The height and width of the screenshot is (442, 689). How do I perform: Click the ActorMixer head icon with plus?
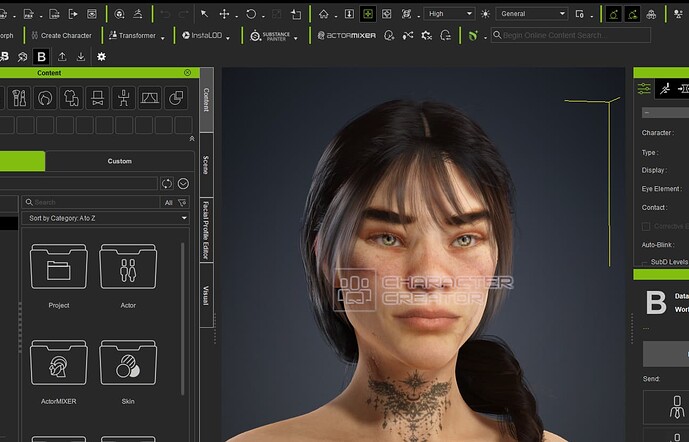pyautogui.click(x=389, y=36)
